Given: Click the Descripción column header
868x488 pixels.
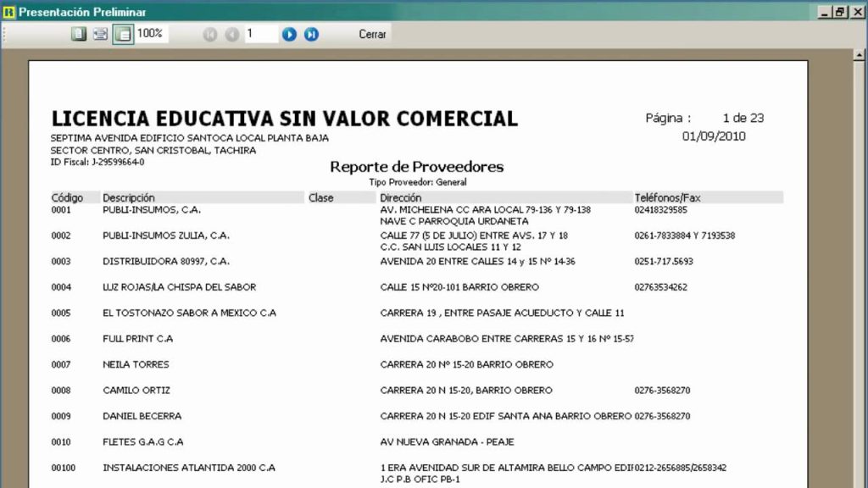Looking at the screenshot, I should point(129,197).
